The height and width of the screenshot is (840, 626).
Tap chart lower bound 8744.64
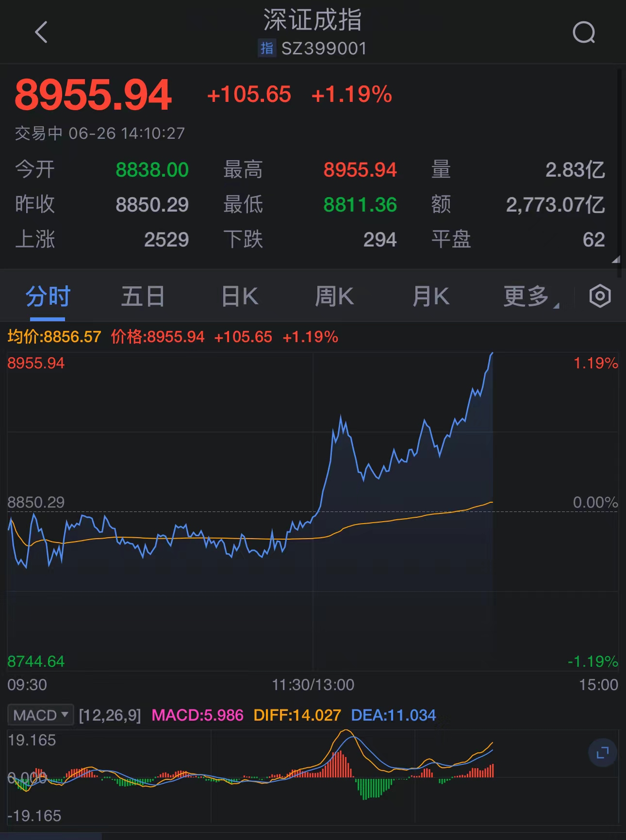[36, 661]
